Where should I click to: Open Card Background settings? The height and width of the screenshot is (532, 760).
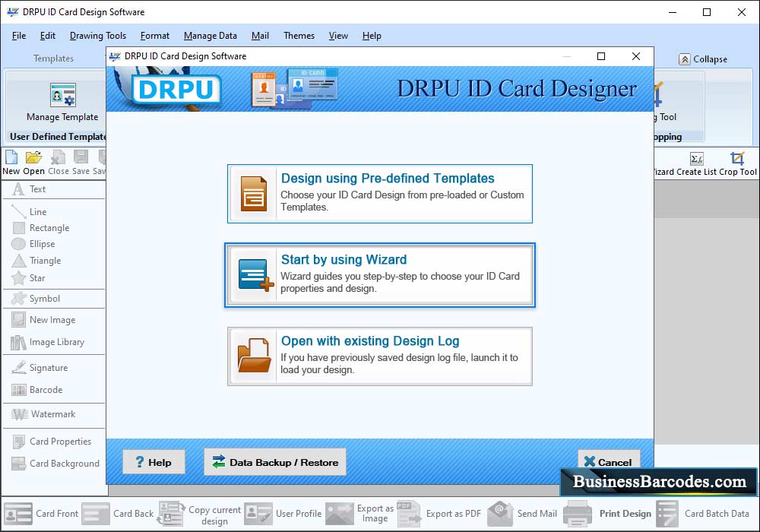[55, 464]
